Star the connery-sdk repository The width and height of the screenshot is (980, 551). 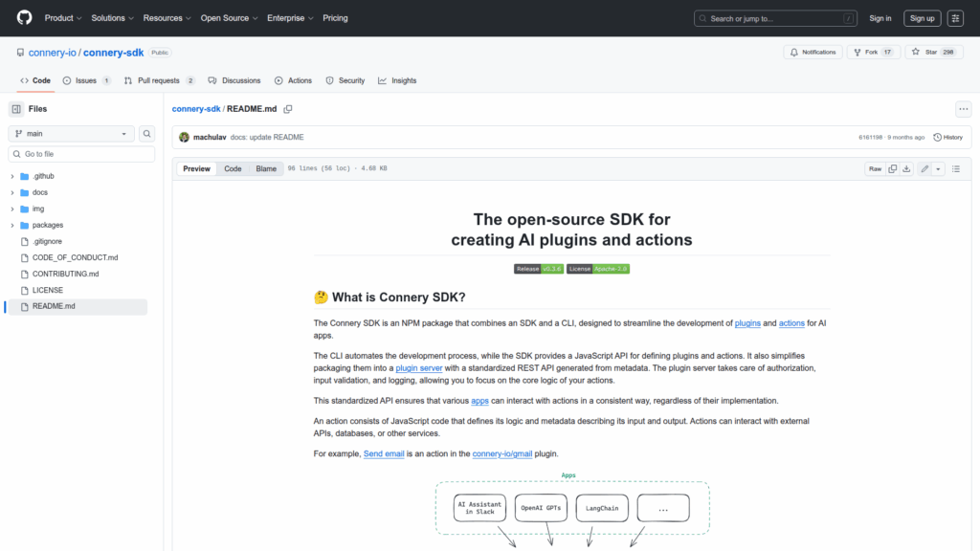pos(934,52)
